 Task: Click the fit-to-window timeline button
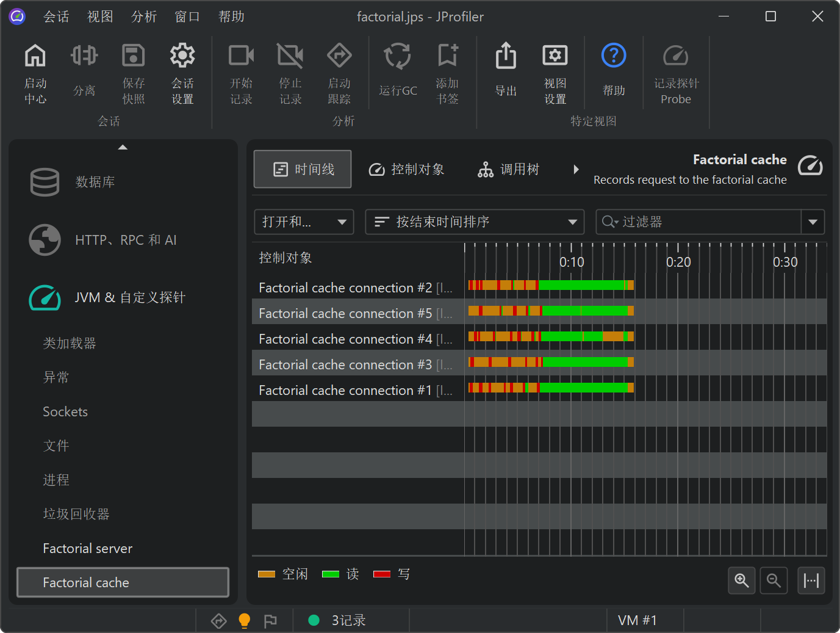click(x=811, y=580)
